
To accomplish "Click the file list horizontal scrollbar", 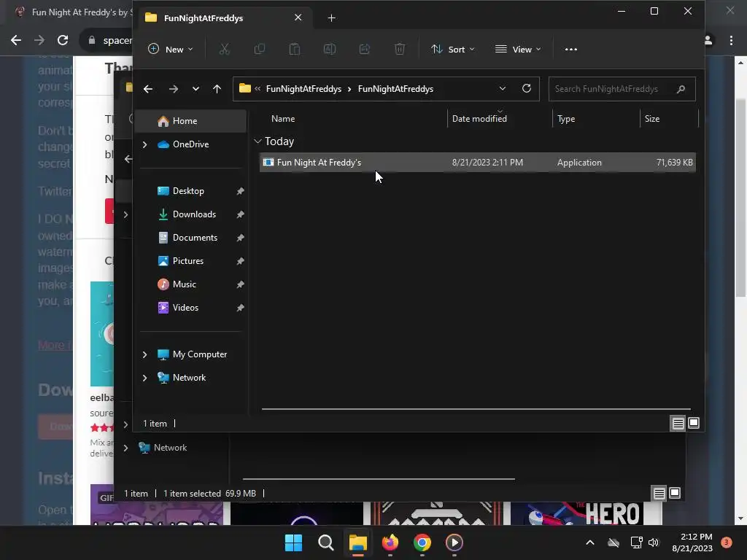I will (x=476, y=408).
